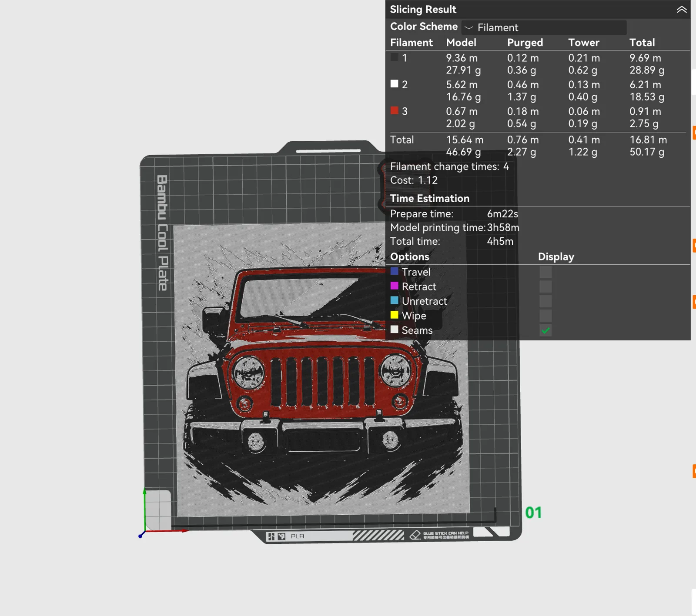Click the Options heading
Screen dimensions: 696x616
[x=410, y=257]
